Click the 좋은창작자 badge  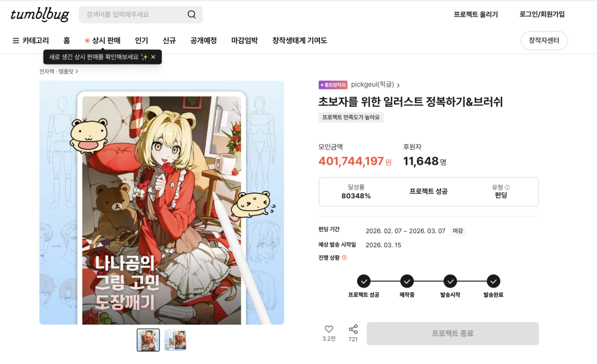point(333,85)
